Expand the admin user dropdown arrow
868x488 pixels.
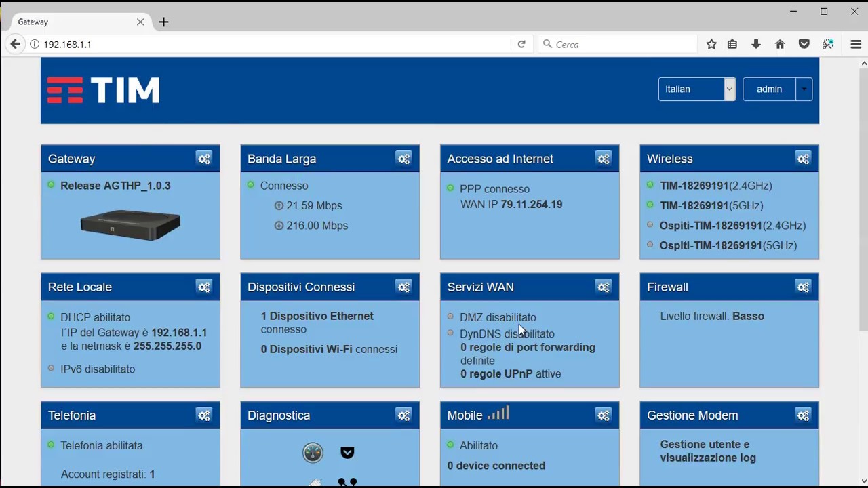coord(804,89)
